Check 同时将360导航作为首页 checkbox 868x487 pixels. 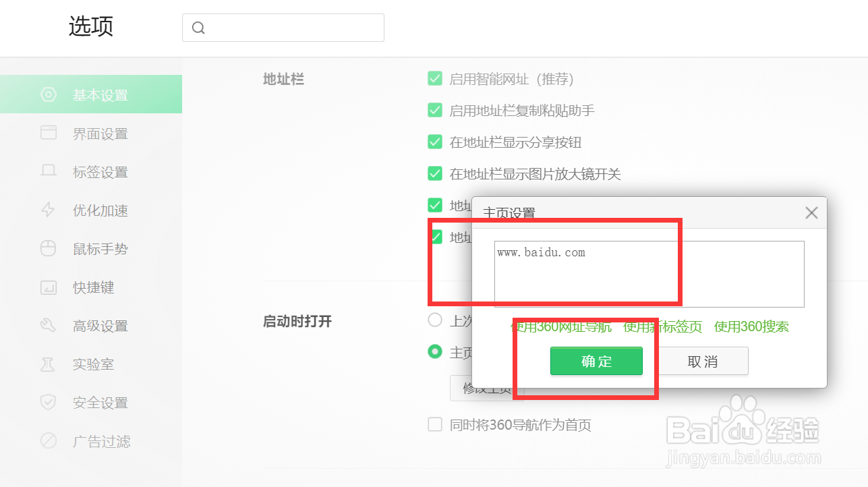435,425
